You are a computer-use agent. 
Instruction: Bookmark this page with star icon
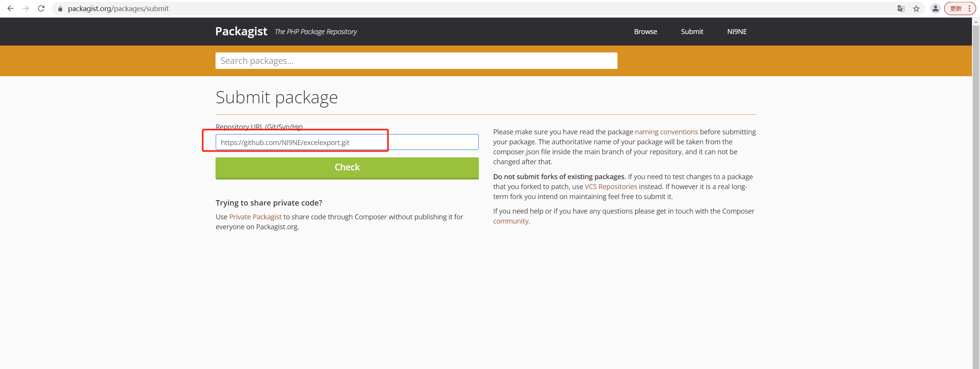(x=916, y=9)
